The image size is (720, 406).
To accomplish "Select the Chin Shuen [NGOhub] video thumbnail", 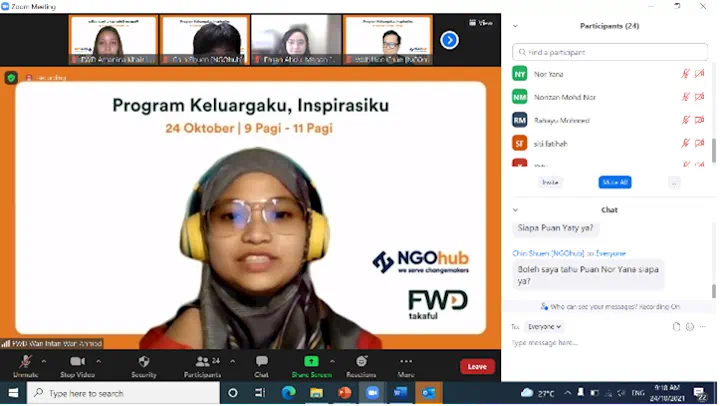I will point(205,40).
